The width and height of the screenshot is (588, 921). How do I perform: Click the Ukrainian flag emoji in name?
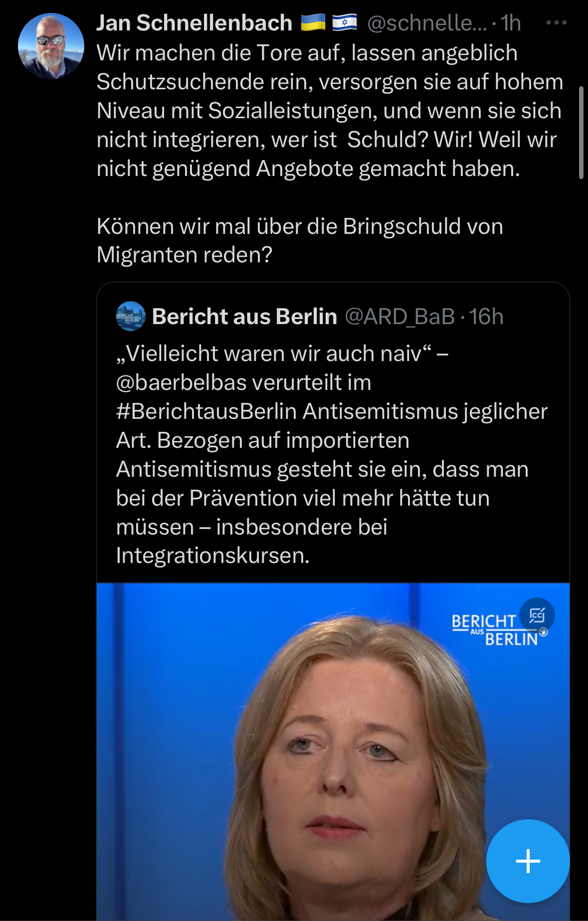coord(313,22)
